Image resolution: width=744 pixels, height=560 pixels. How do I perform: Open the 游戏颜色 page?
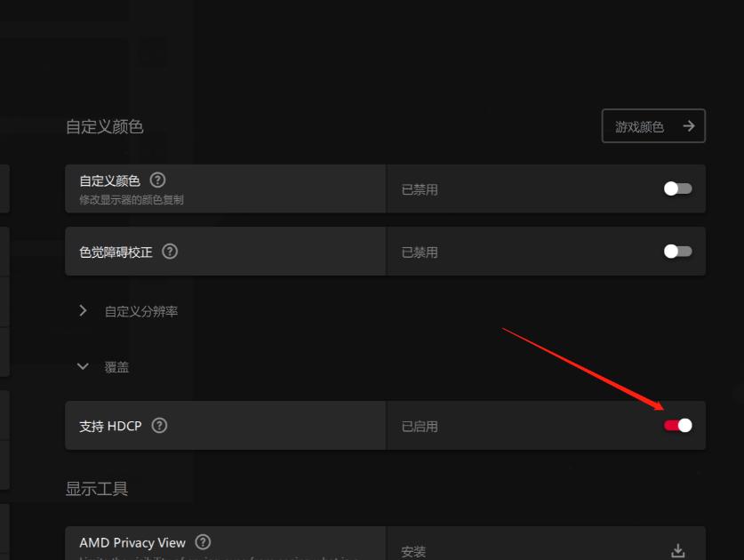point(653,125)
